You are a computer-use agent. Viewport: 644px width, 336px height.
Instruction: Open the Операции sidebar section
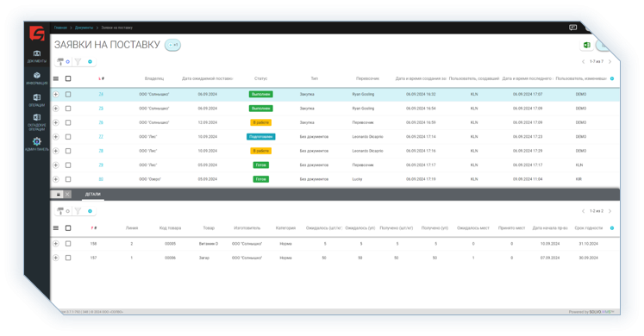(36, 100)
